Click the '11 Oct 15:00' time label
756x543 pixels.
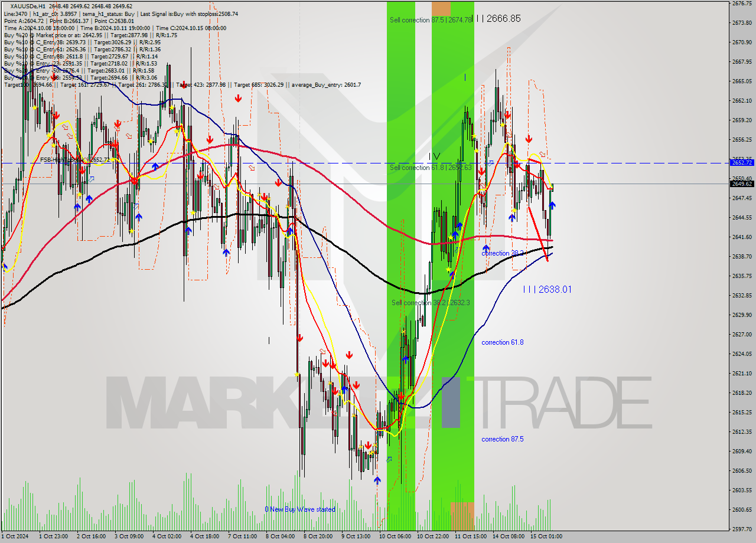[471, 537]
